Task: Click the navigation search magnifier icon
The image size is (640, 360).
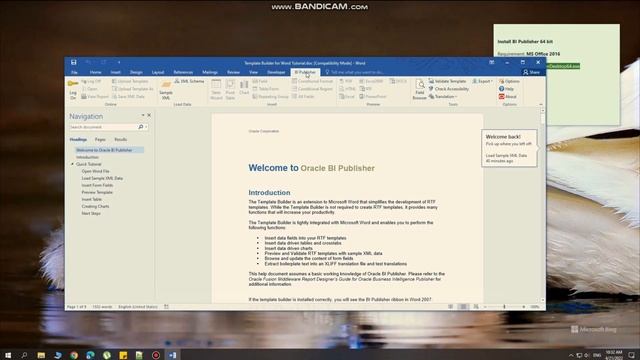Action: click(140, 127)
